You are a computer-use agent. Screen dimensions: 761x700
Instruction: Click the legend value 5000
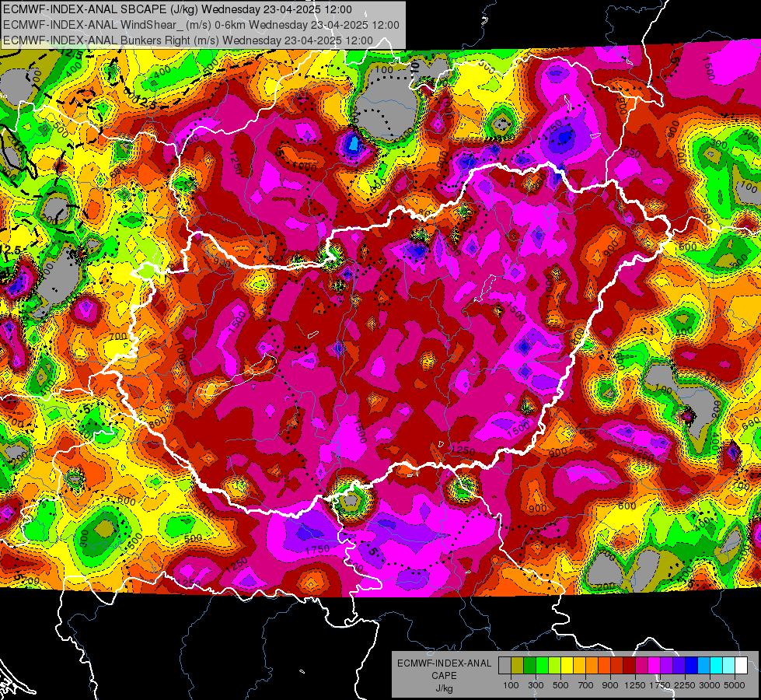click(x=735, y=685)
